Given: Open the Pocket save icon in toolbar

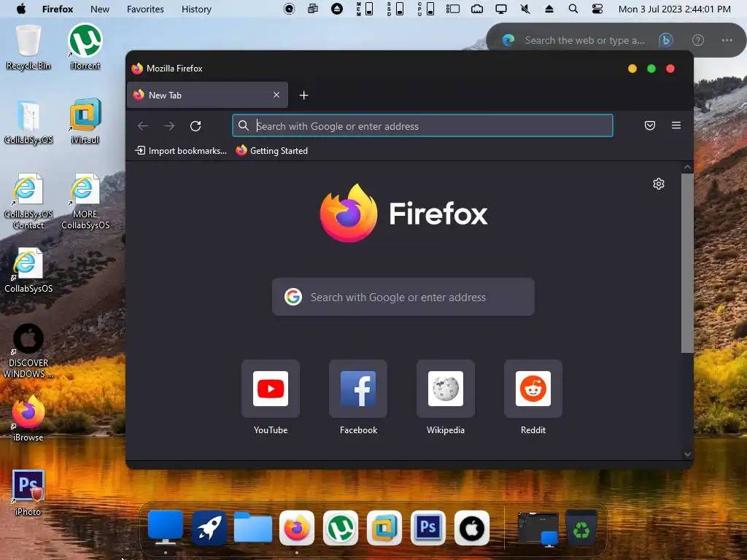Looking at the screenshot, I should click(650, 125).
